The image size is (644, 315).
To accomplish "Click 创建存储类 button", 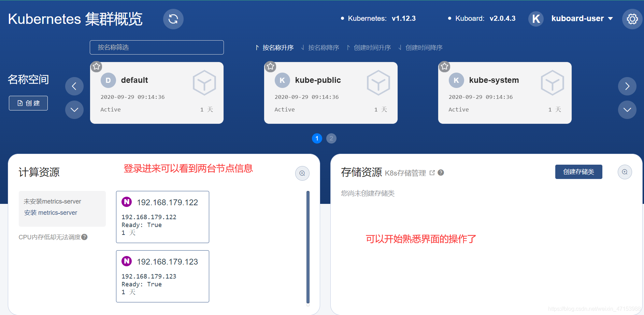I will coord(579,172).
